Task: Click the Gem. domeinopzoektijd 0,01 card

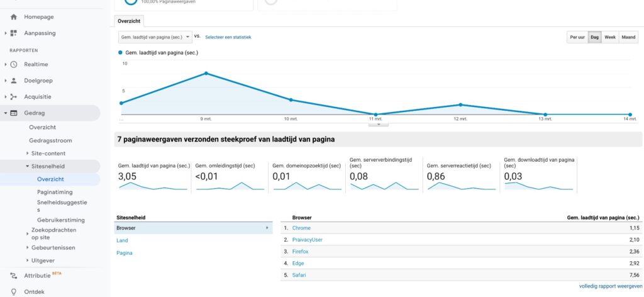Action: click(x=307, y=177)
